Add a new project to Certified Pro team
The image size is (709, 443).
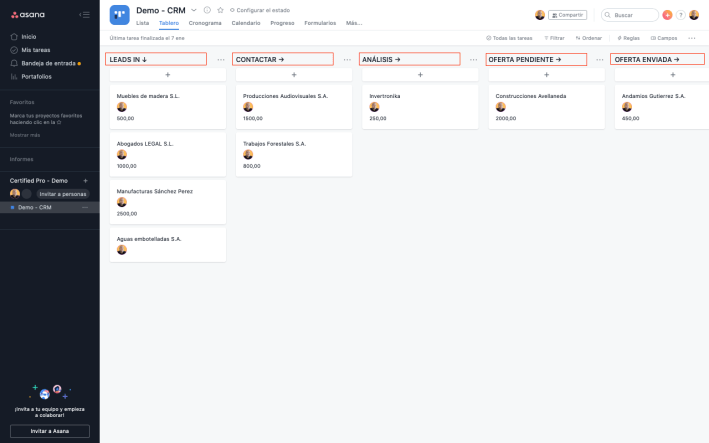coord(85,180)
